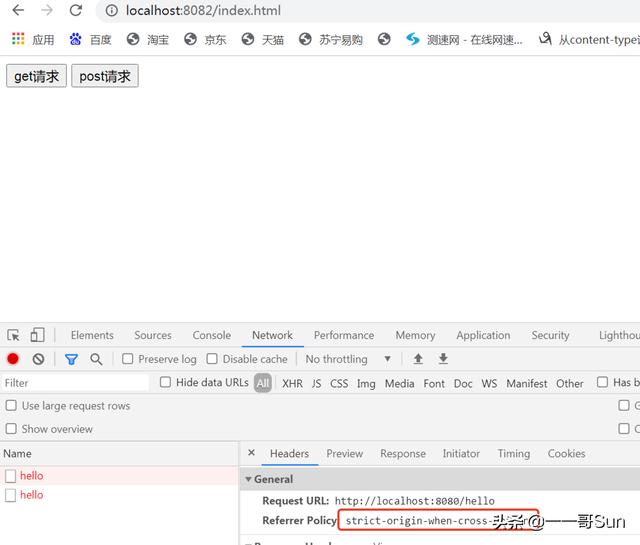Filter requests by Manifest
Image resolution: width=640 pixels, height=545 pixels.
(x=527, y=383)
